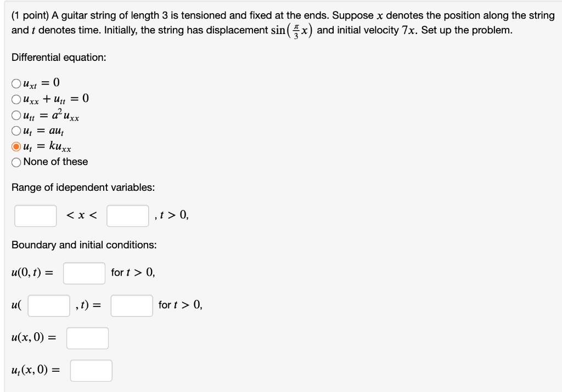Screen dimensions: 562x392
Task: Click the sin(π/3 x) expression in the problem statement
Action: point(293,30)
